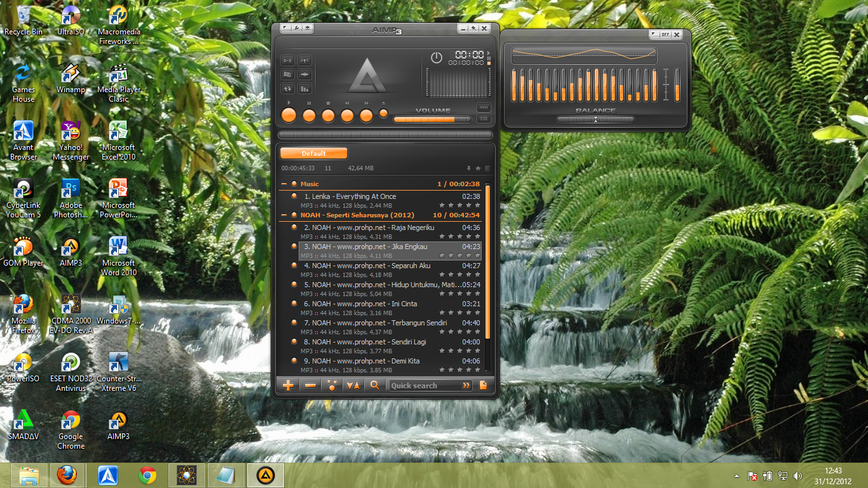Viewport: 868px width, 488px height.
Task: Click the magnifier search icon in playlist
Action: pos(375,385)
